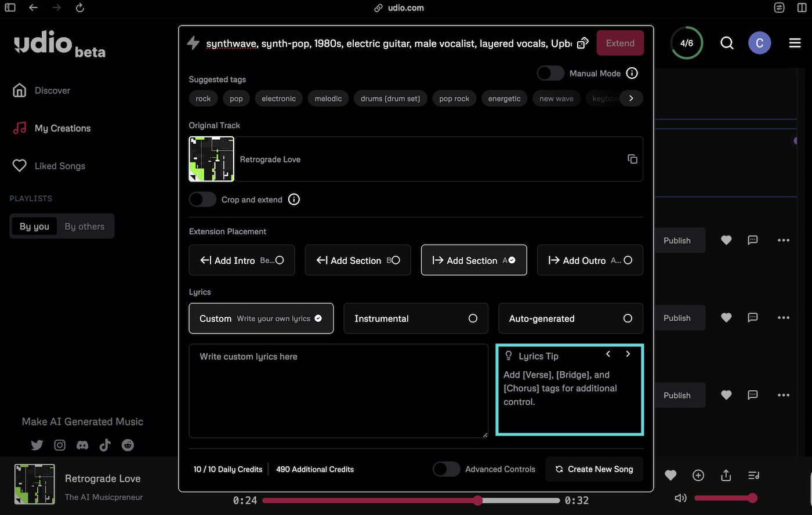Viewport: 812px width, 515px height.
Task: Expand the suggested tags list with the chevron
Action: (632, 98)
